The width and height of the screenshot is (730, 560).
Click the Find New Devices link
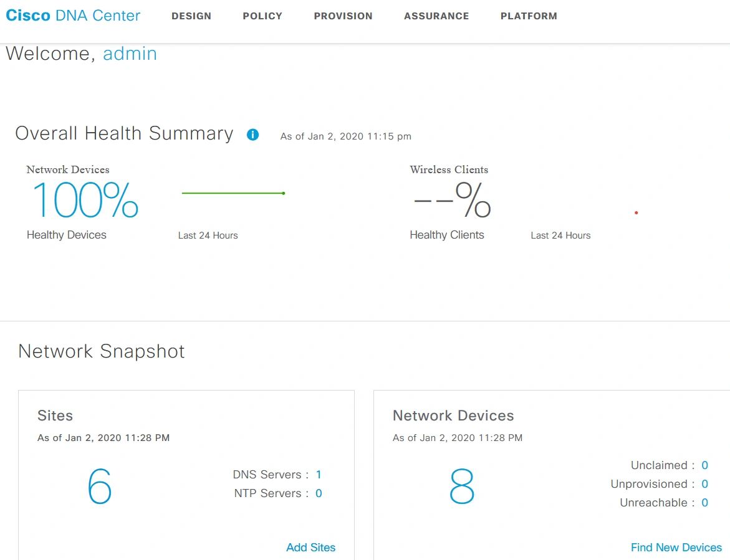click(676, 548)
